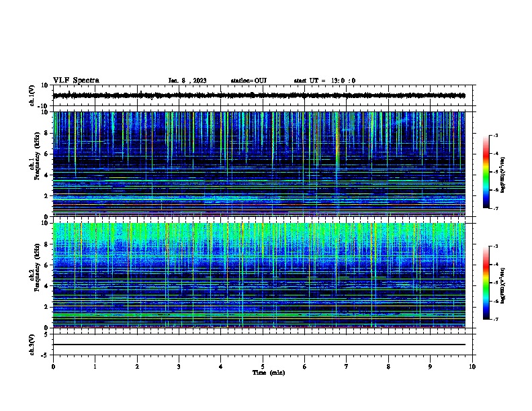532x411 pixels.
Task: Click the date text "Jan. 8, 2023"
Action: click(x=187, y=81)
